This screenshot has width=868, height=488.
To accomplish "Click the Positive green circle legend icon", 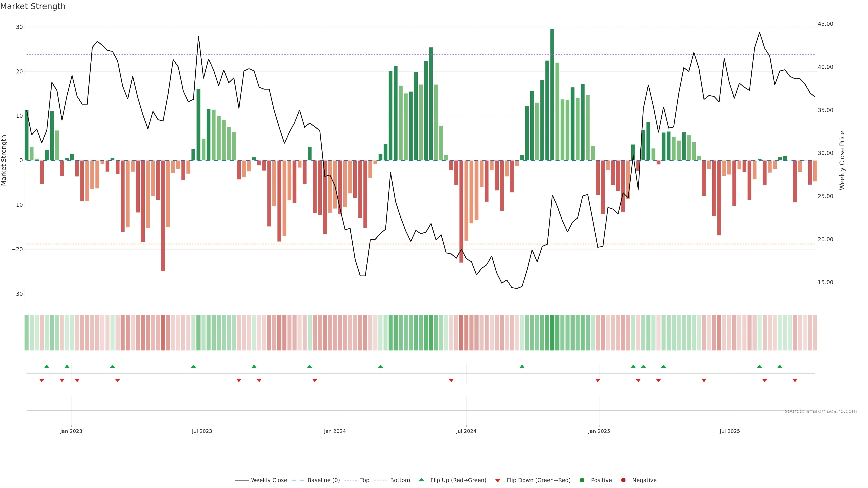I will coord(582,480).
